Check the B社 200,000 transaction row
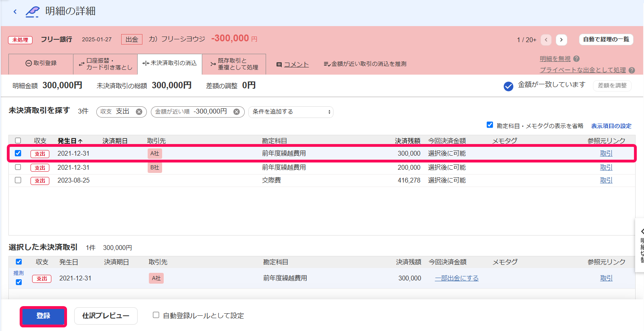 pos(18,167)
